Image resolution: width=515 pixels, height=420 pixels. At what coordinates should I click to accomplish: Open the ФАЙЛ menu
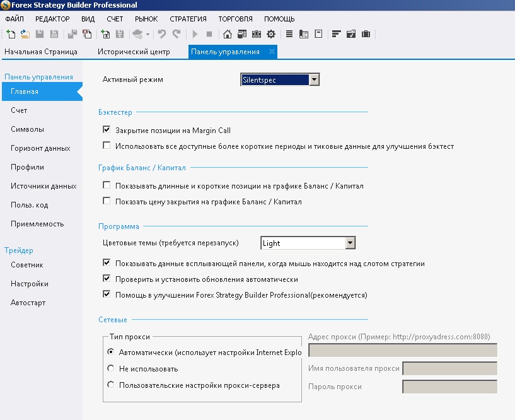click(x=14, y=19)
